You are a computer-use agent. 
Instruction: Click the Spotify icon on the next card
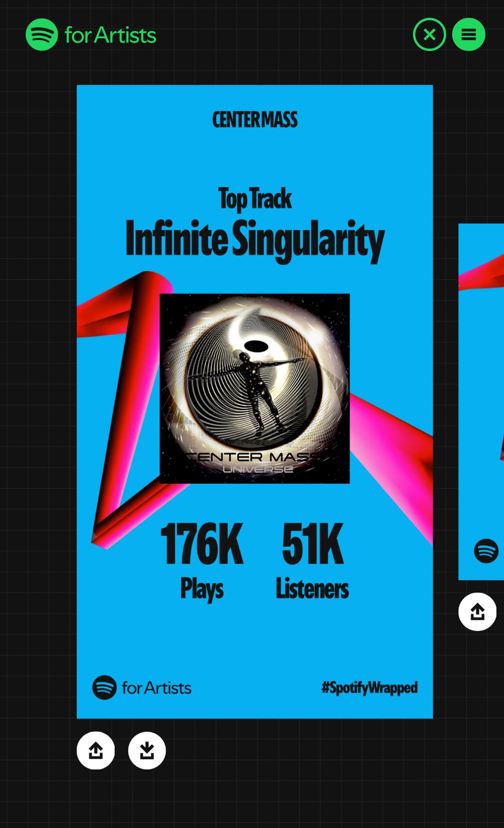pos(486,551)
